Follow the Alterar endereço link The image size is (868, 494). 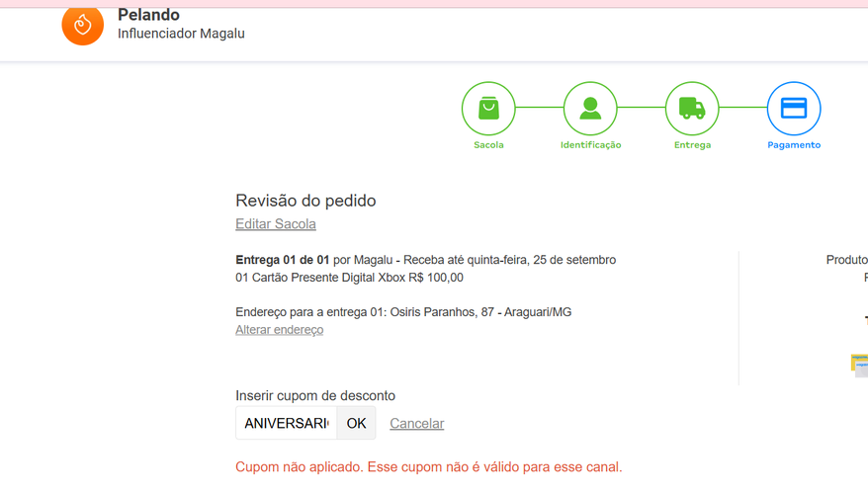[x=279, y=330]
